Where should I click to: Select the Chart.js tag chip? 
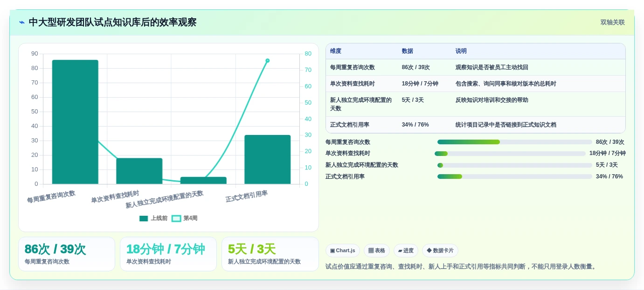(x=343, y=251)
